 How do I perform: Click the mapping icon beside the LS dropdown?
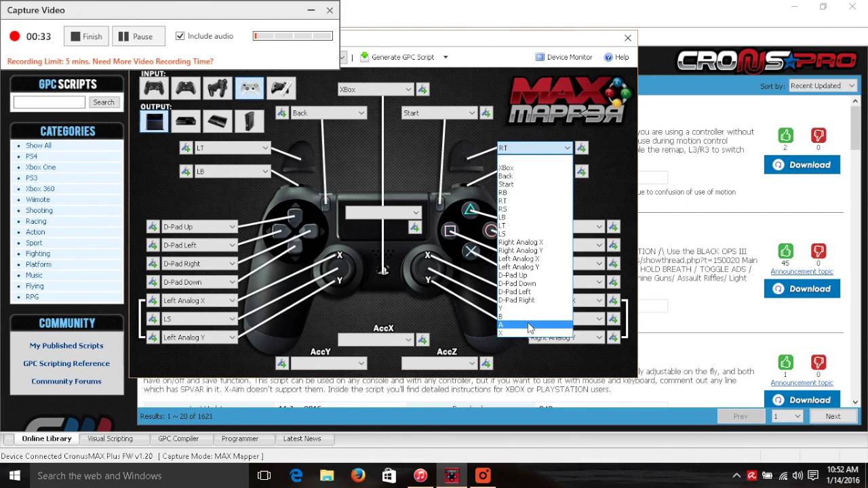coord(153,319)
